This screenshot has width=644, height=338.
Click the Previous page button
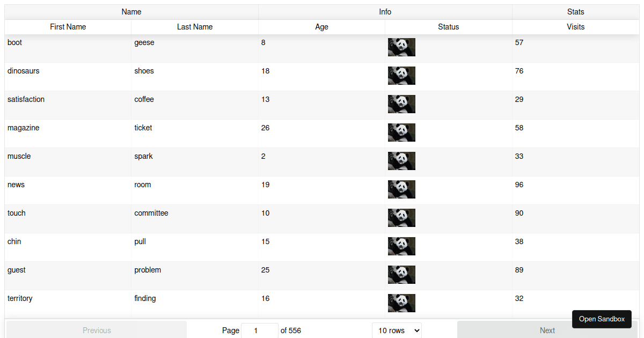[x=97, y=330]
